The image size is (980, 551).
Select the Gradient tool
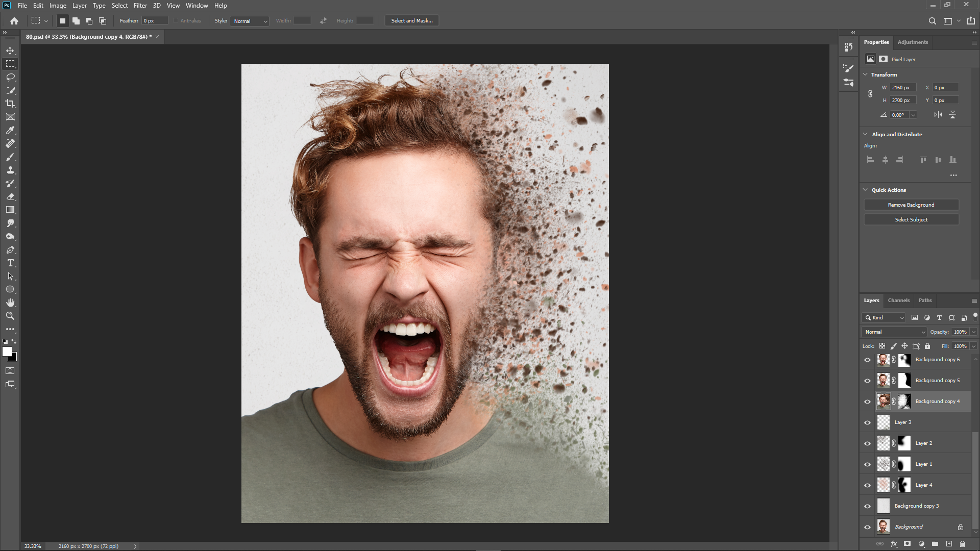coord(10,210)
